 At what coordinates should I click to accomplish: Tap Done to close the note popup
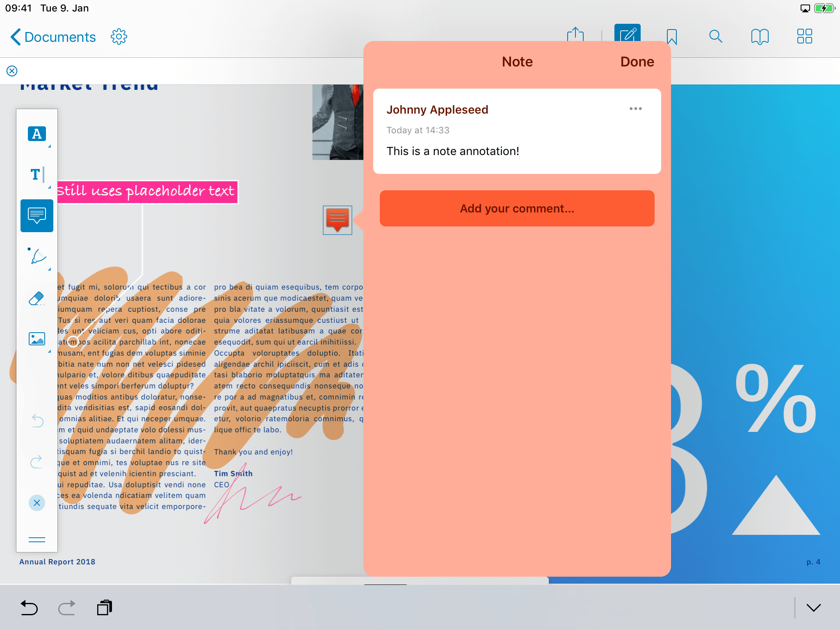(x=637, y=62)
